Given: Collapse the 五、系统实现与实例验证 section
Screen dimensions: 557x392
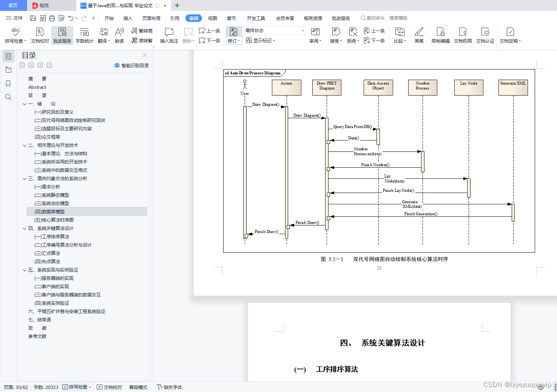Looking at the screenshot, I should coord(25,270).
